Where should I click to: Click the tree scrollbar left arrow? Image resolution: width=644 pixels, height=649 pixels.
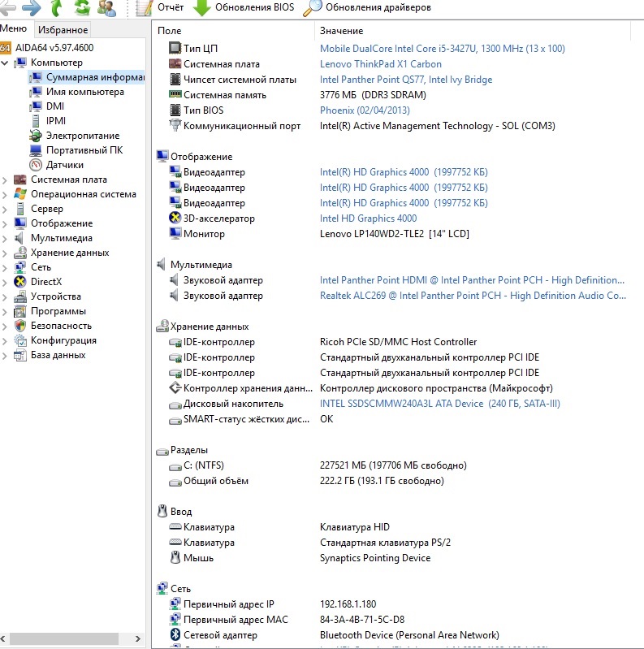(x=3, y=638)
